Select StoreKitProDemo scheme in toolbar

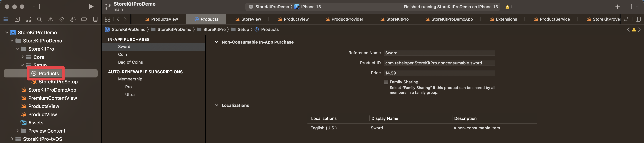269,7
